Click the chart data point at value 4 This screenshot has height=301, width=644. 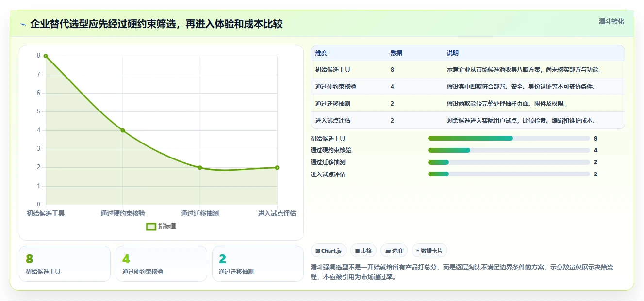(123, 130)
